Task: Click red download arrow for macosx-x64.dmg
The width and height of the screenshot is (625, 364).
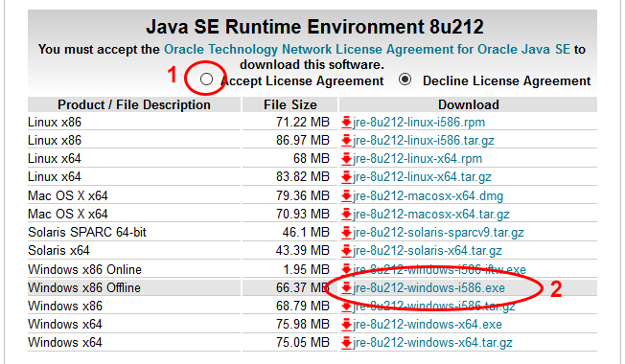Action: 346,196
